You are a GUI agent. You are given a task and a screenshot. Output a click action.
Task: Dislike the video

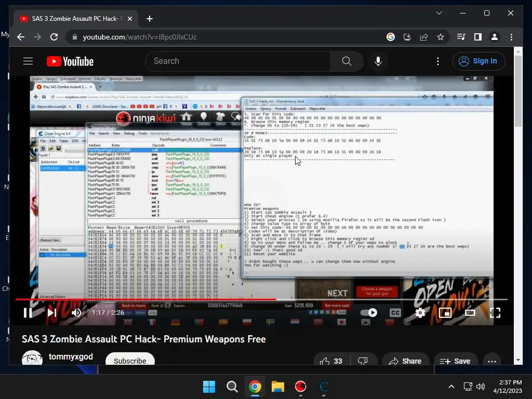pos(363,361)
